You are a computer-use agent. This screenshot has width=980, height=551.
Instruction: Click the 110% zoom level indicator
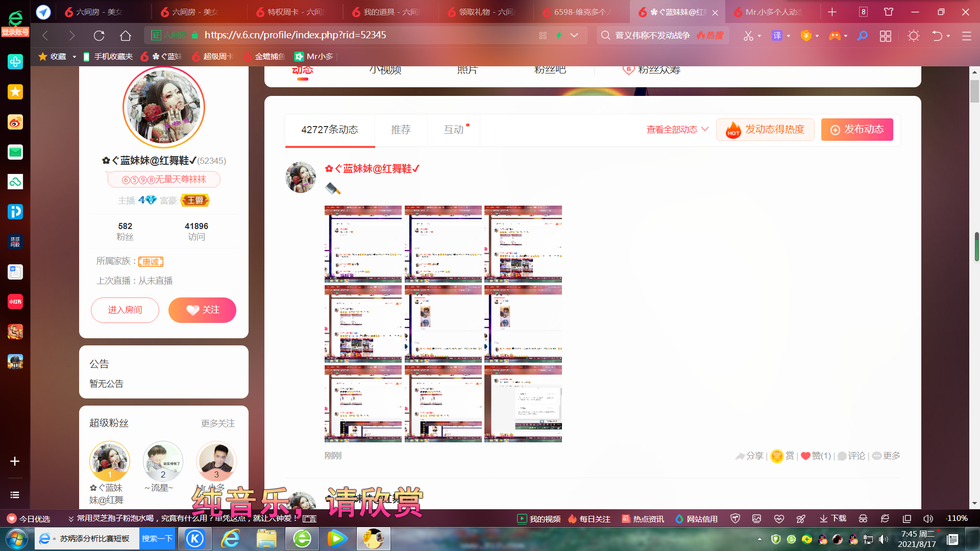(957, 518)
